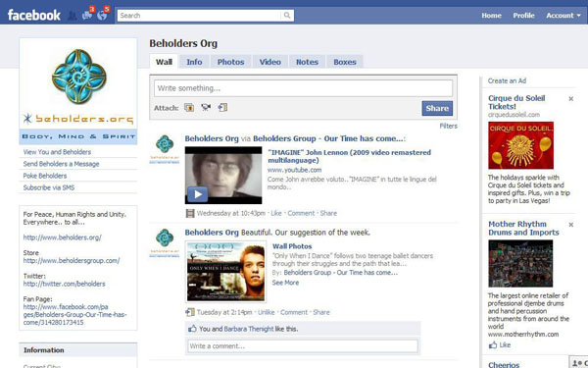Click the Facebook logo

pyautogui.click(x=33, y=15)
